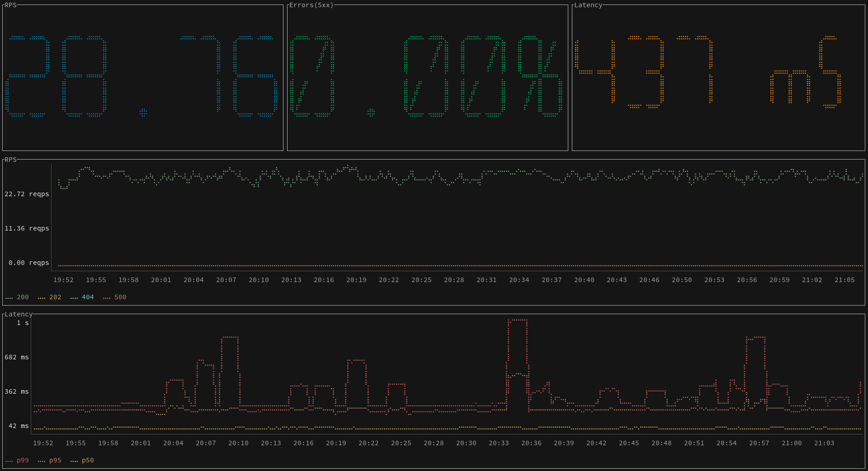Click the 21:05 time tick label

[x=844, y=280]
